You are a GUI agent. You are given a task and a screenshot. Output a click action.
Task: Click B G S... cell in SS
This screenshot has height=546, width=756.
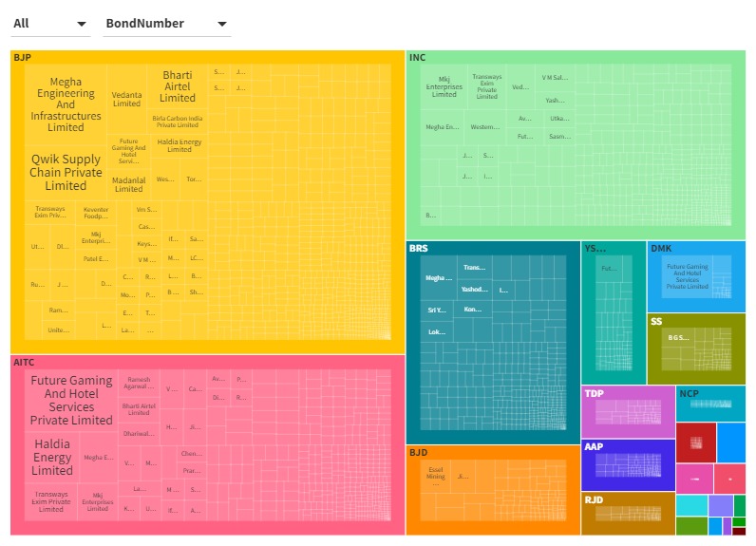tap(678, 338)
